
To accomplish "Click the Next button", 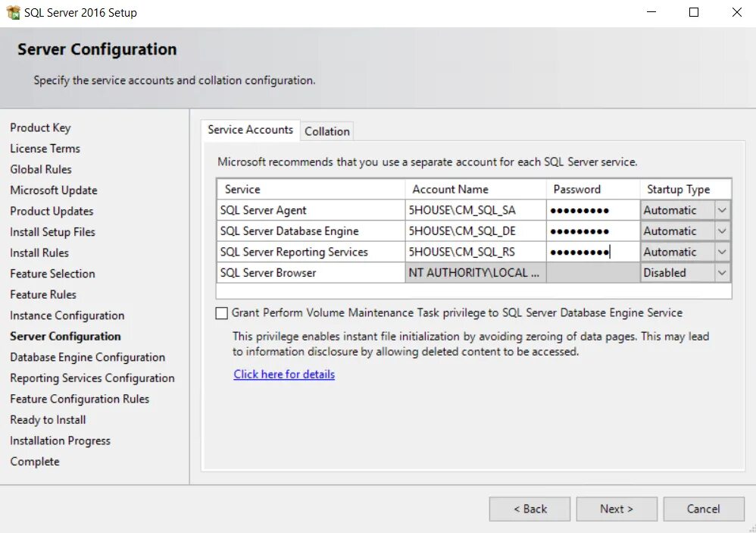I will (617, 509).
